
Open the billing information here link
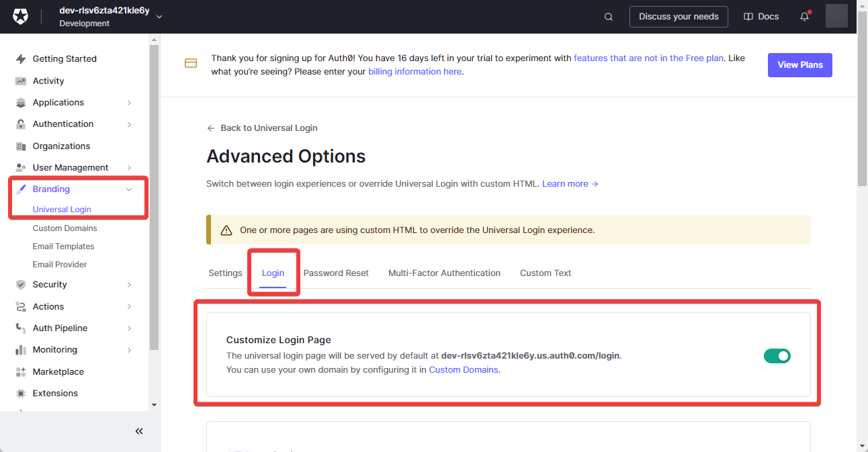tap(415, 72)
